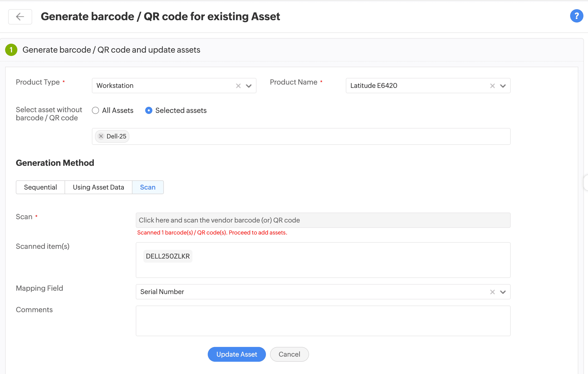Clear the Latitude E6420 product name
588x374 pixels.
tap(492, 86)
